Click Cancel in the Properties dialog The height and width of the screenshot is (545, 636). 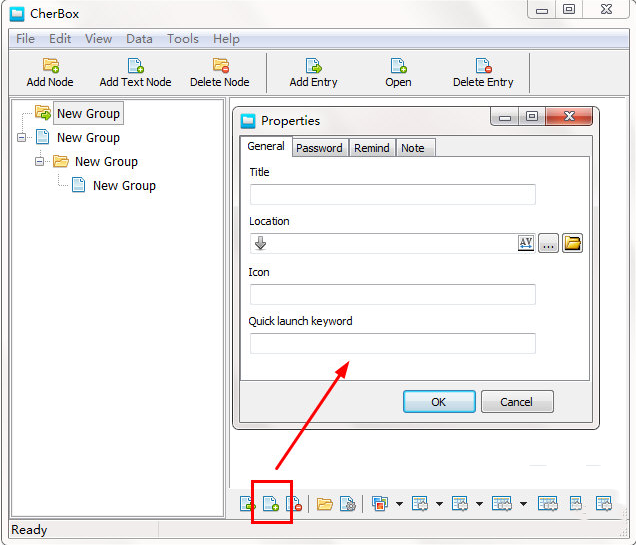(517, 402)
